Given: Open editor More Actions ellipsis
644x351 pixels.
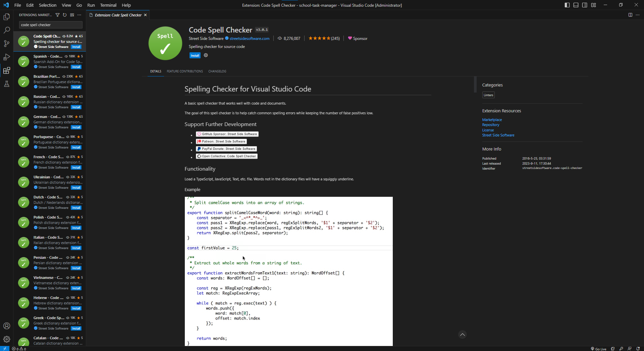Looking at the screenshot, I should click(x=638, y=15).
